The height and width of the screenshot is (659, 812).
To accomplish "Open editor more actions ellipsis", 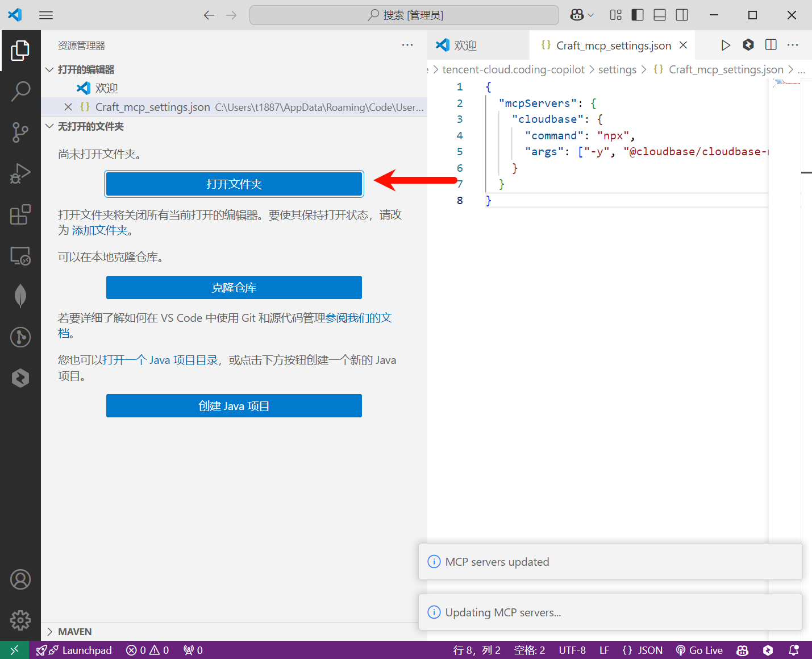I will point(793,45).
